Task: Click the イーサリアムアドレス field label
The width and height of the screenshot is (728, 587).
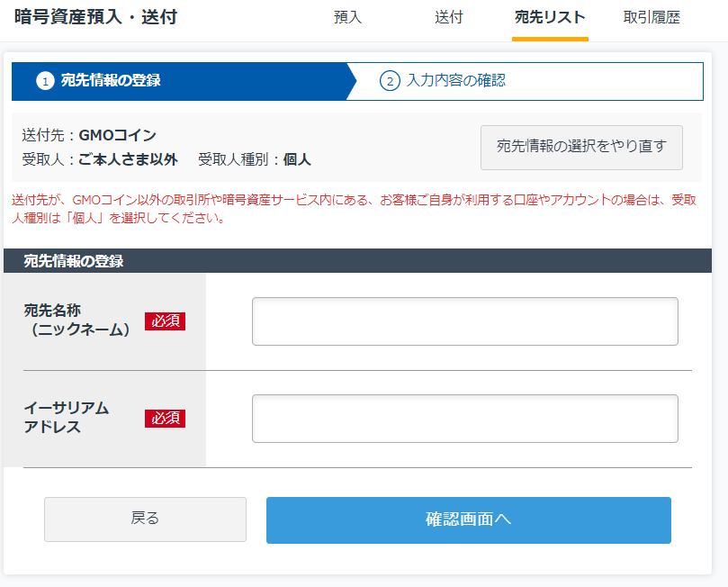Action: click(67, 418)
